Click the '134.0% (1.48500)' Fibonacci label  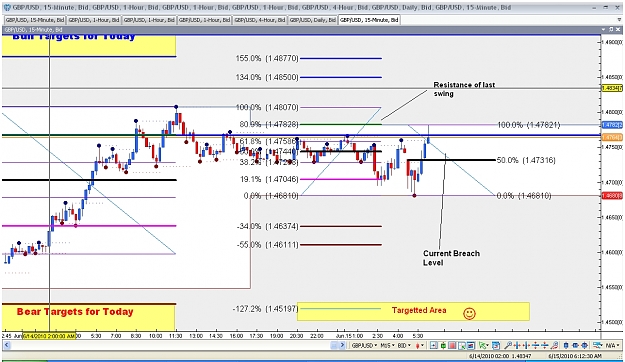(267, 77)
